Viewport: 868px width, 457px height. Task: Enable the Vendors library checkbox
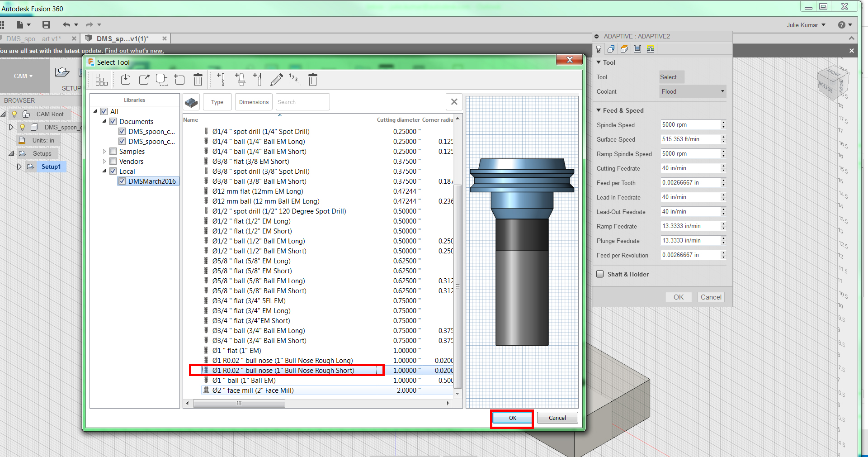point(113,161)
